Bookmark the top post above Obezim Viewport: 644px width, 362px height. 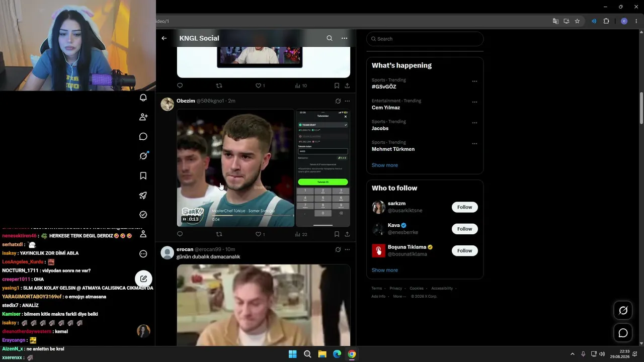pos(337,85)
